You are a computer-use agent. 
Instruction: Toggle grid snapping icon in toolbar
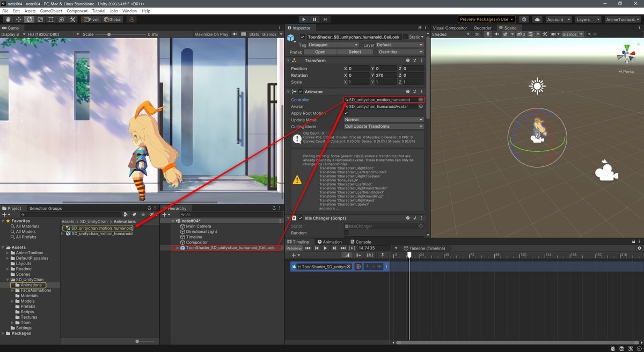tap(131, 19)
